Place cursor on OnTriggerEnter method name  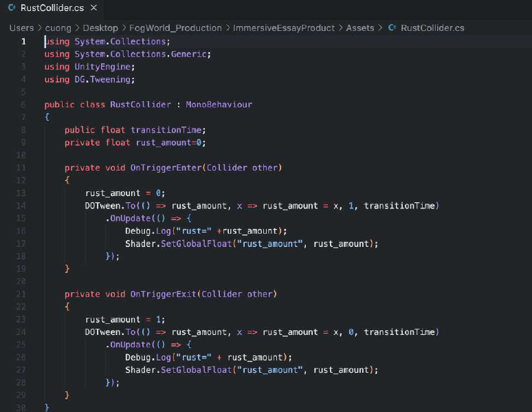click(166, 168)
